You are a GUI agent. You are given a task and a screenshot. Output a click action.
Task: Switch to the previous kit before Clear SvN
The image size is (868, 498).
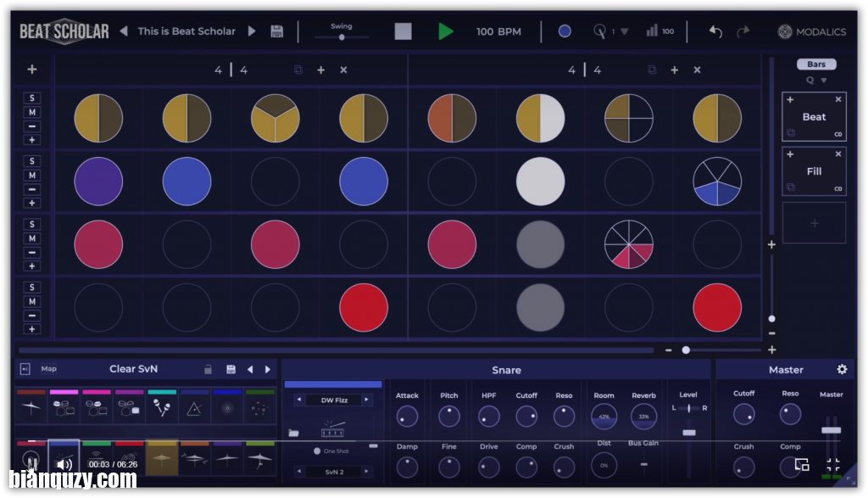pyautogui.click(x=250, y=370)
